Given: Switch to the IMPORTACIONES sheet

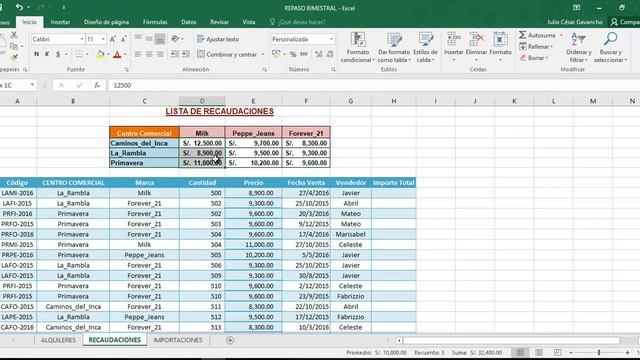Looking at the screenshot, I should 178,340.
